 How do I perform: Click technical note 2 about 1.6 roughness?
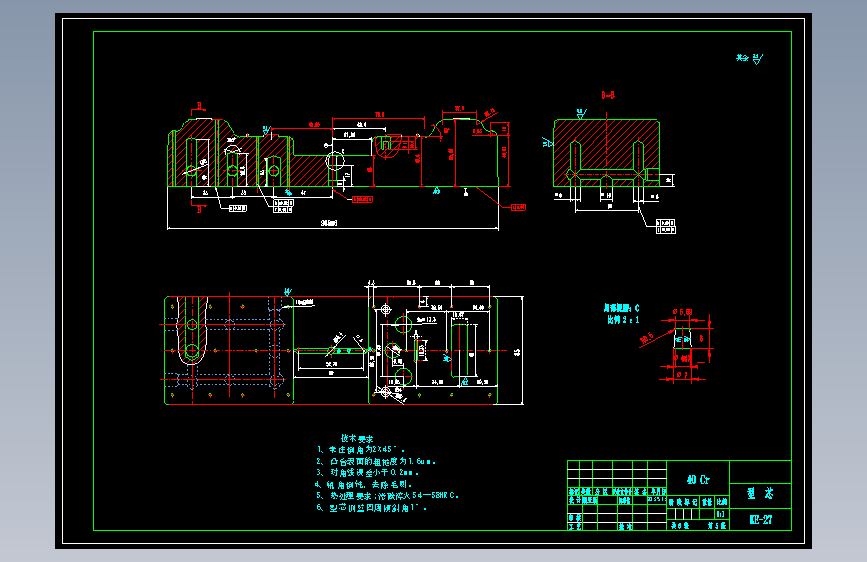click(376, 461)
